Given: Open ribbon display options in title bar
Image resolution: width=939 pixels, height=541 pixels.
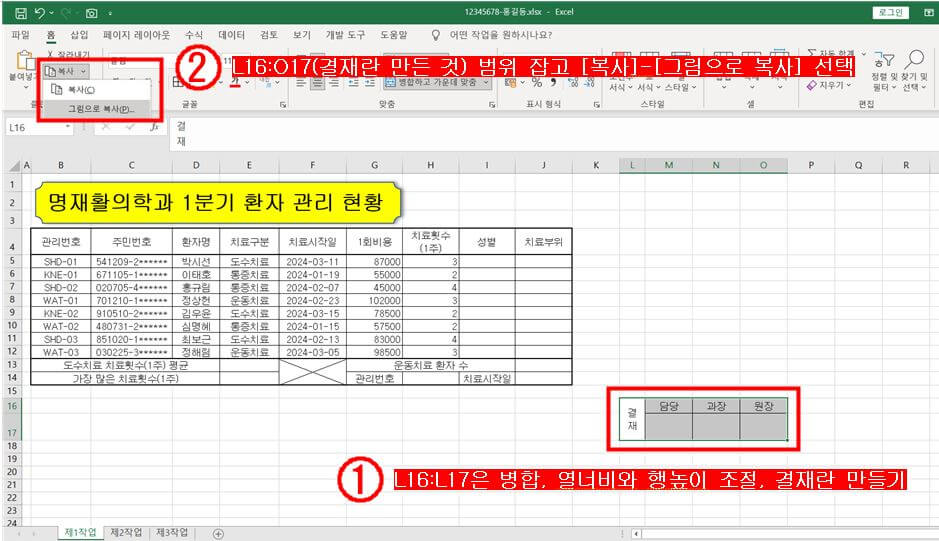Looking at the screenshot, I should (931, 12).
